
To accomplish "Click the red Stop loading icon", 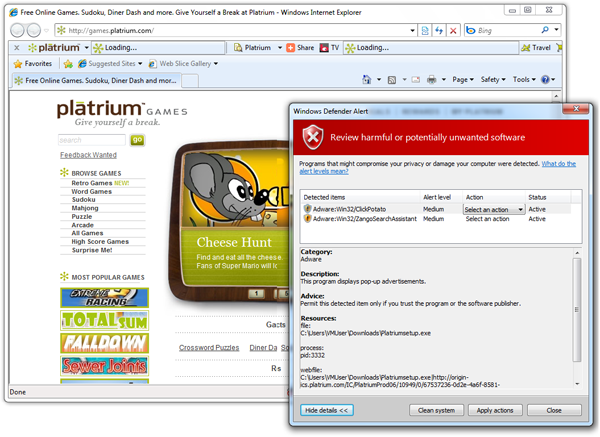I will click(453, 30).
